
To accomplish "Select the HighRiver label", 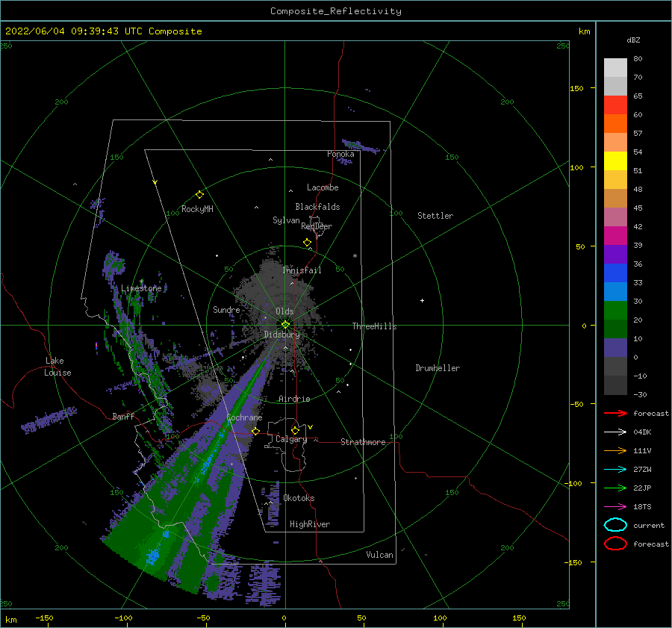I will 310,524.
